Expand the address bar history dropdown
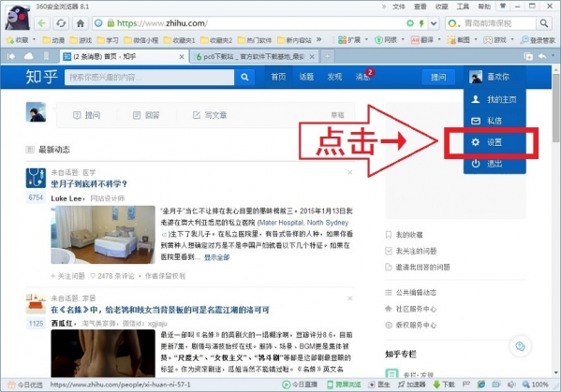 (x=434, y=23)
